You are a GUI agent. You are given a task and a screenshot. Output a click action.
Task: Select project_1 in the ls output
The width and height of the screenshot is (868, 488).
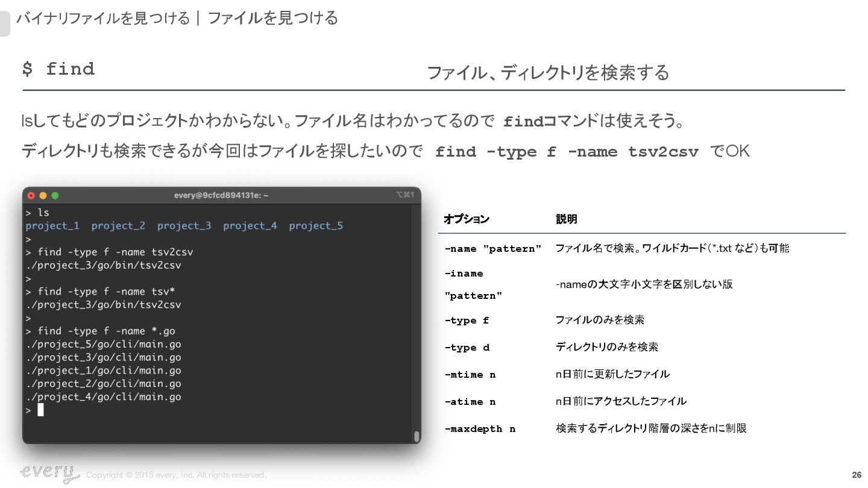pyautogui.click(x=52, y=226)
